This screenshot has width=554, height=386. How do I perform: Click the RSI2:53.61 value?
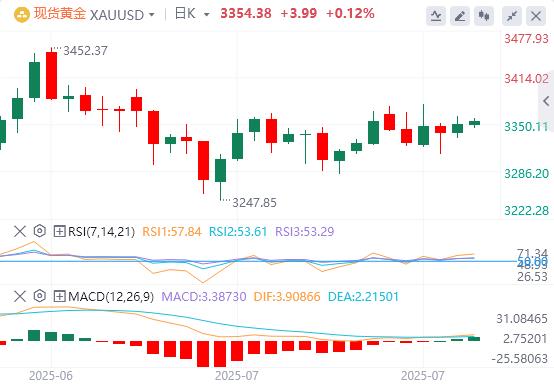coord(238,232)
